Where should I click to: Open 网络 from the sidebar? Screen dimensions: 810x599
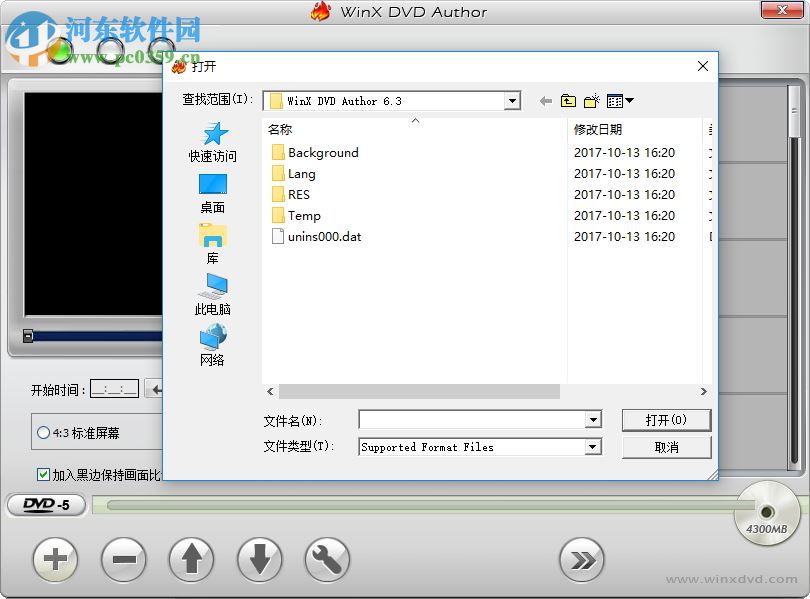click(x=211, y=347)
